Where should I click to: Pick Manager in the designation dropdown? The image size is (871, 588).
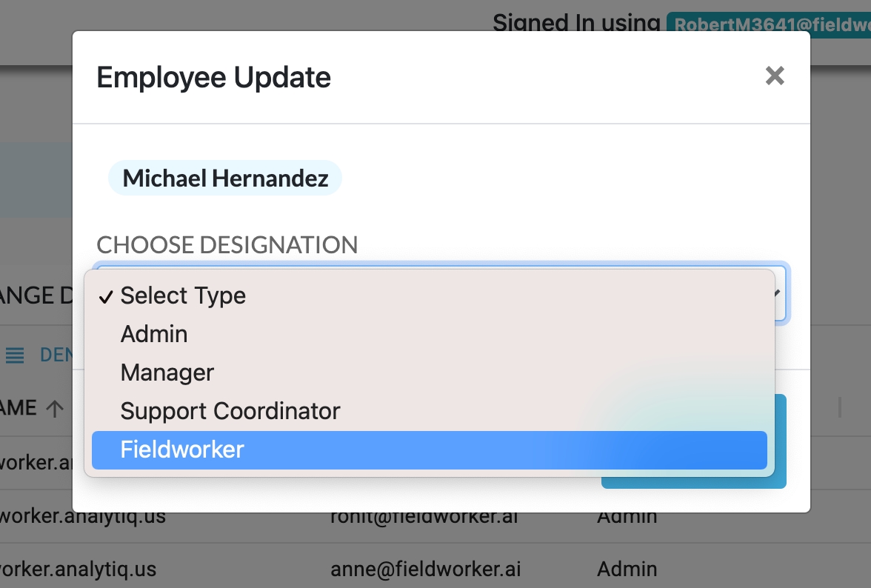[167, 372]
